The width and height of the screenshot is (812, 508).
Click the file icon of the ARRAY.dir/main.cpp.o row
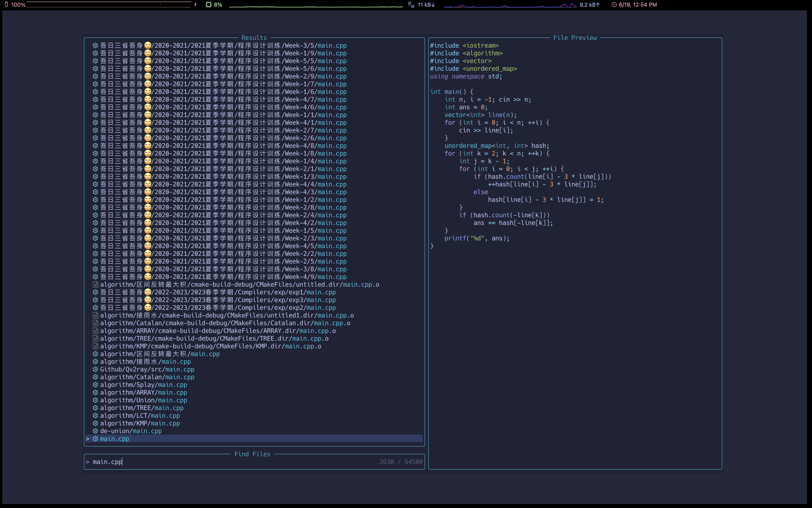[x=95, y=331]
